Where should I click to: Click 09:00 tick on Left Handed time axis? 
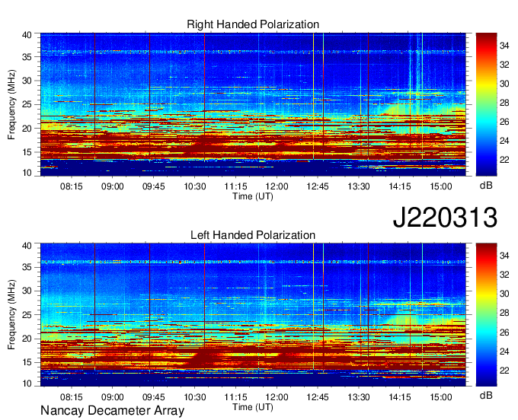coord(112,397)
